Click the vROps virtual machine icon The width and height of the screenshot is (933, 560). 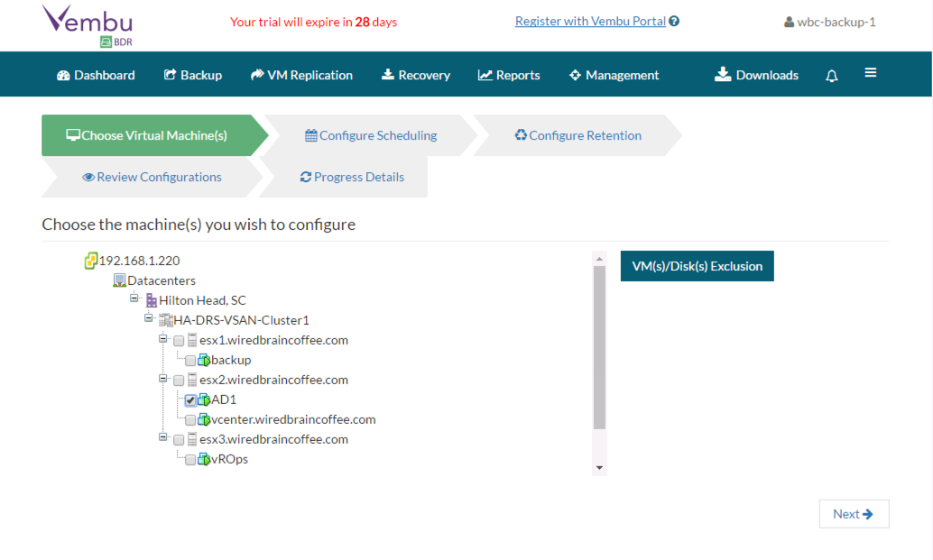click(x=204, y=459)
